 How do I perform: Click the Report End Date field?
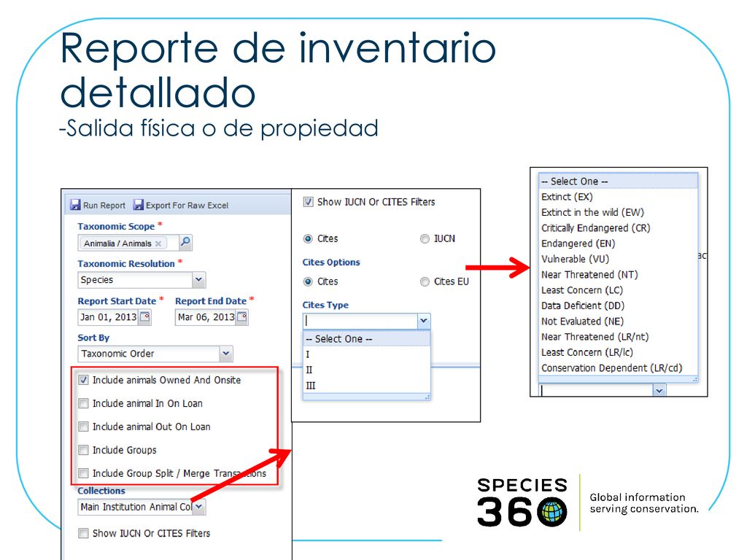pyautogui.click(x=206, y=317)
